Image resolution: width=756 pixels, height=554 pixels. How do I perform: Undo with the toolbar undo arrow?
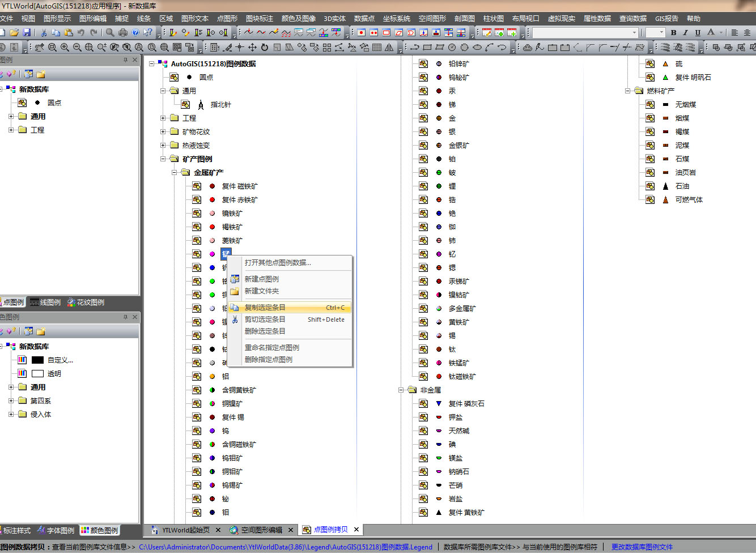pyautogui.click(x=81, y=32)
